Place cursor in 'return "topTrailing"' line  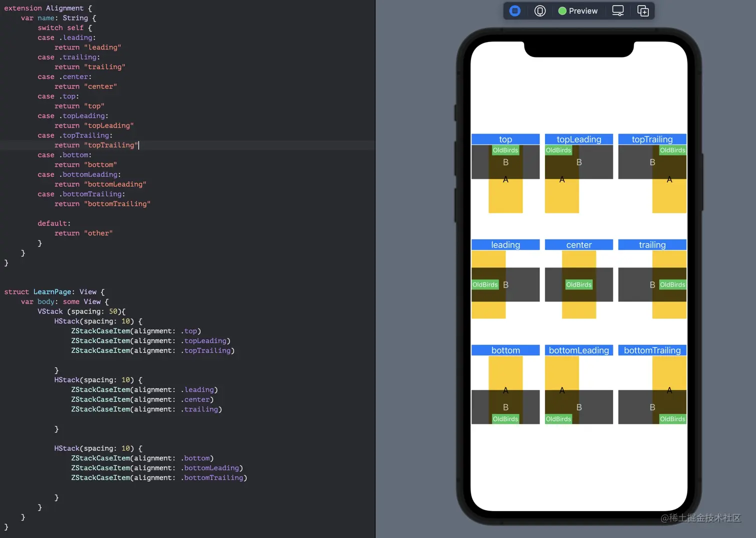(x=96, y=145)
